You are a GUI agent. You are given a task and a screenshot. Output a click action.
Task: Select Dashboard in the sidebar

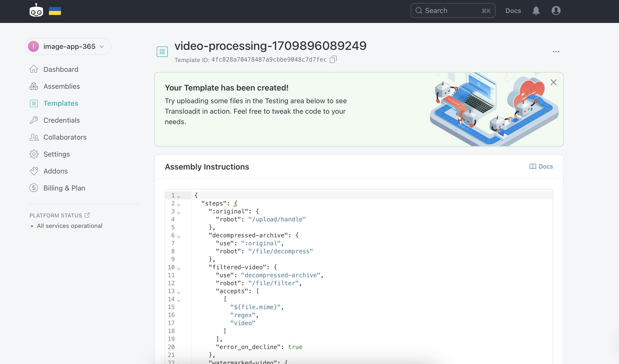point(34,69)
